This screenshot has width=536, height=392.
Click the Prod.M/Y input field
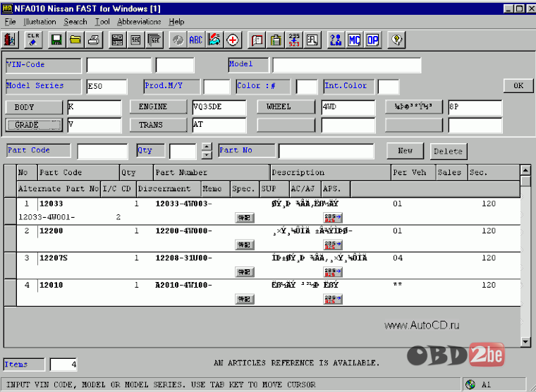point(217,87)
